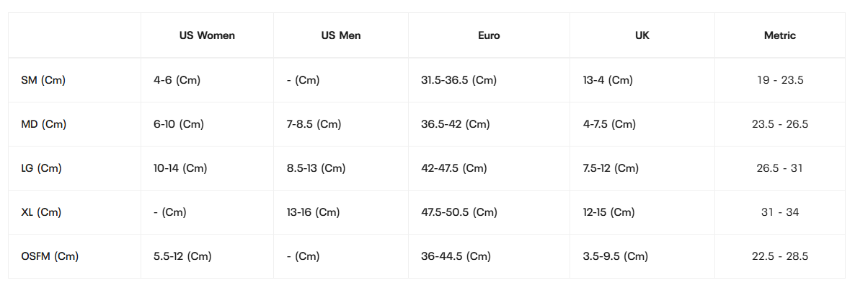Select the OSFM (Cm) row label
Image resolution: width=868 pixels, height=301 pixels.
50,256
